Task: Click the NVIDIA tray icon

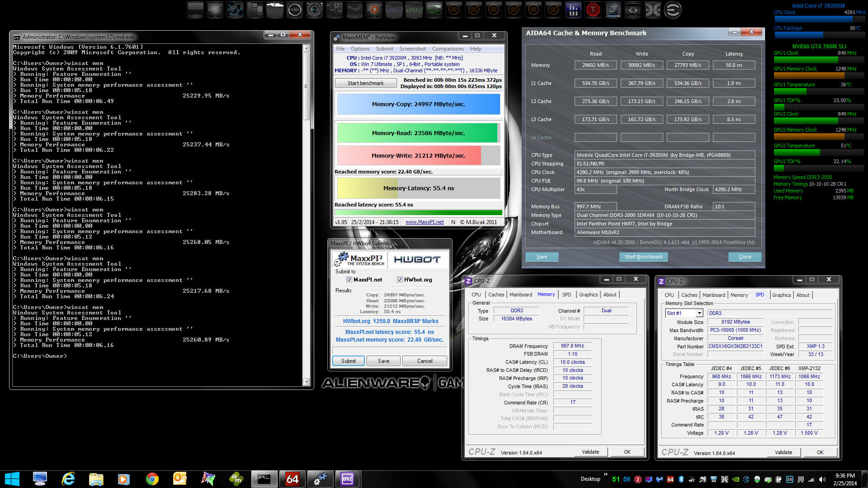Action: pyautogui.click(x=736, y=479)
